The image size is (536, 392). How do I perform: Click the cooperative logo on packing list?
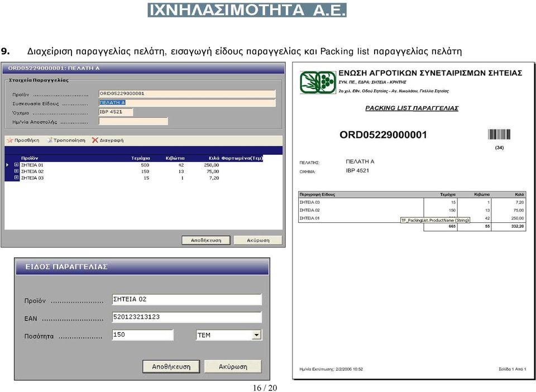pos(318,82)
